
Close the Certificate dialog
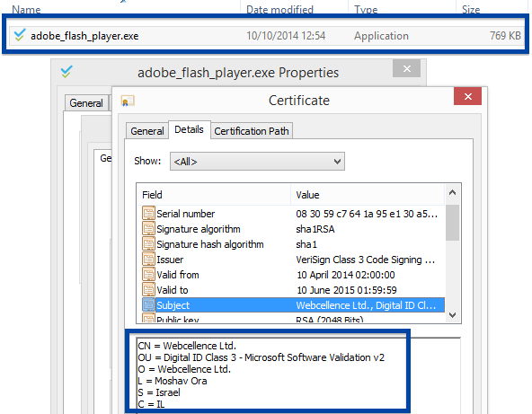467,96
